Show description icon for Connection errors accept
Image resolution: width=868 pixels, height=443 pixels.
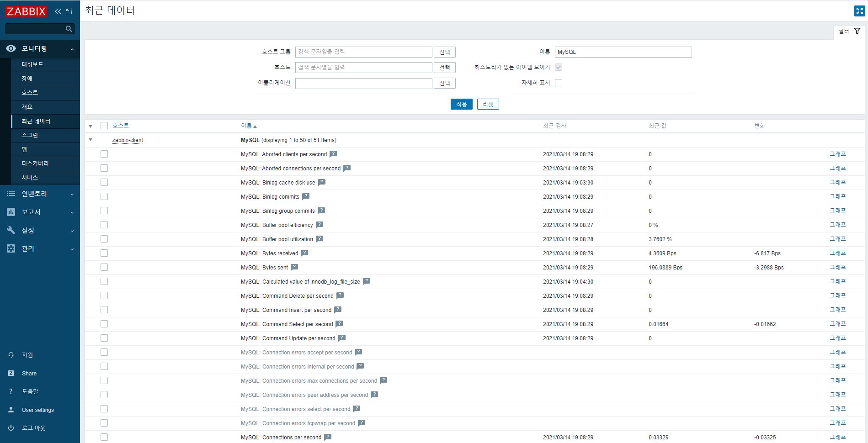tap(358, 352)
